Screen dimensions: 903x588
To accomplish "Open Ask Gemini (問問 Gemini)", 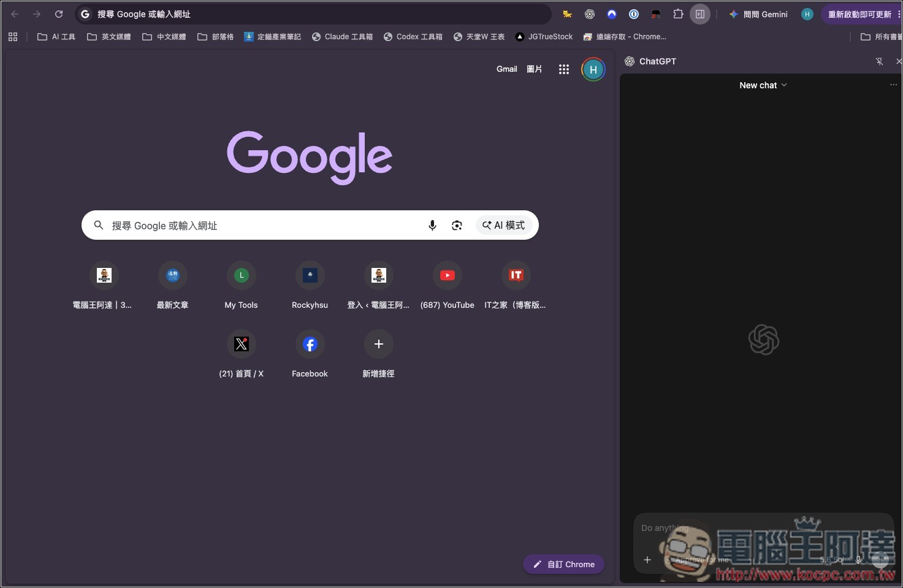I will click(758, 14).
